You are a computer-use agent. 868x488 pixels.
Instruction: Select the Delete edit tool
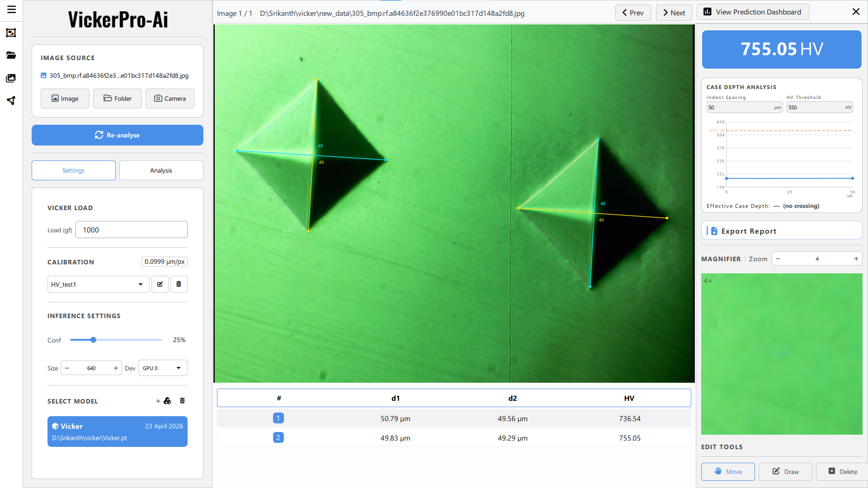click(843, 471)
